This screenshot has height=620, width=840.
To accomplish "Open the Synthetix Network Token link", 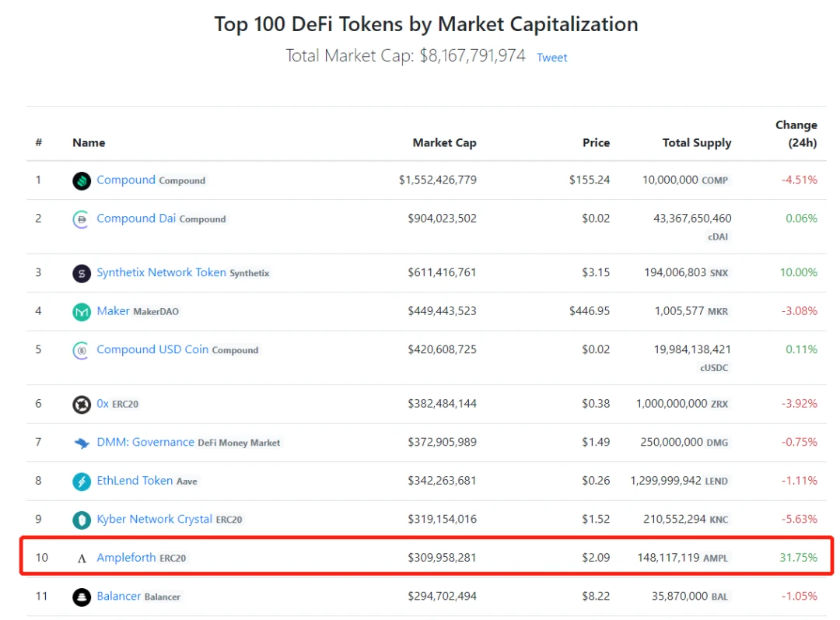I will click(161, 272).
